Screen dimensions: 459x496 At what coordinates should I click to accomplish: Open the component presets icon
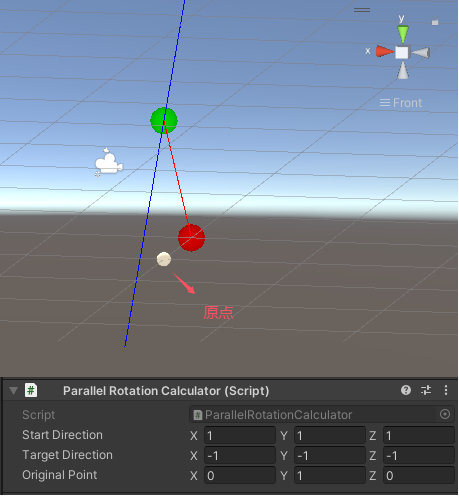click(426, 390)
